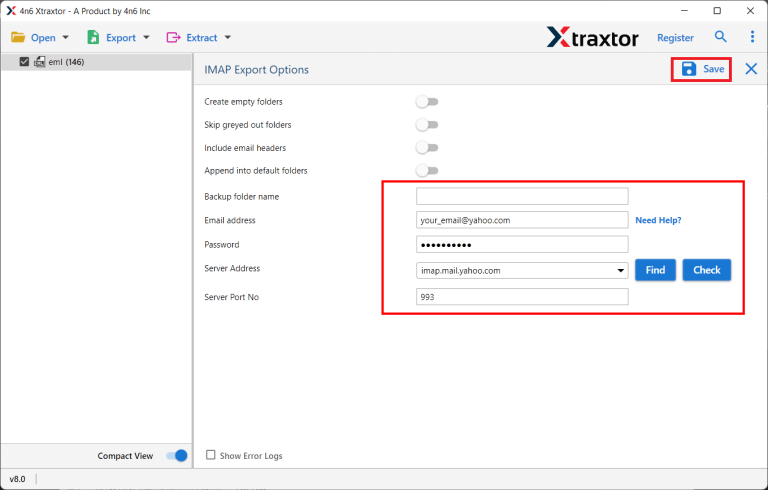Screen dimensions: 768x490
Task: Enable Append into default folders switch
Action: pyautogui.click(x=427, y=171)
